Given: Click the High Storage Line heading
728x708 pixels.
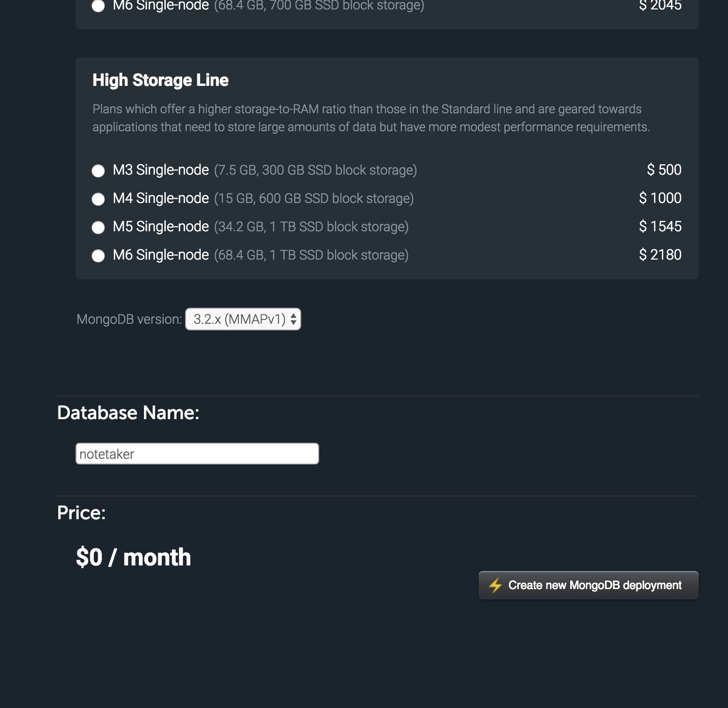Looking at the screenshot, I should point(161,80).
